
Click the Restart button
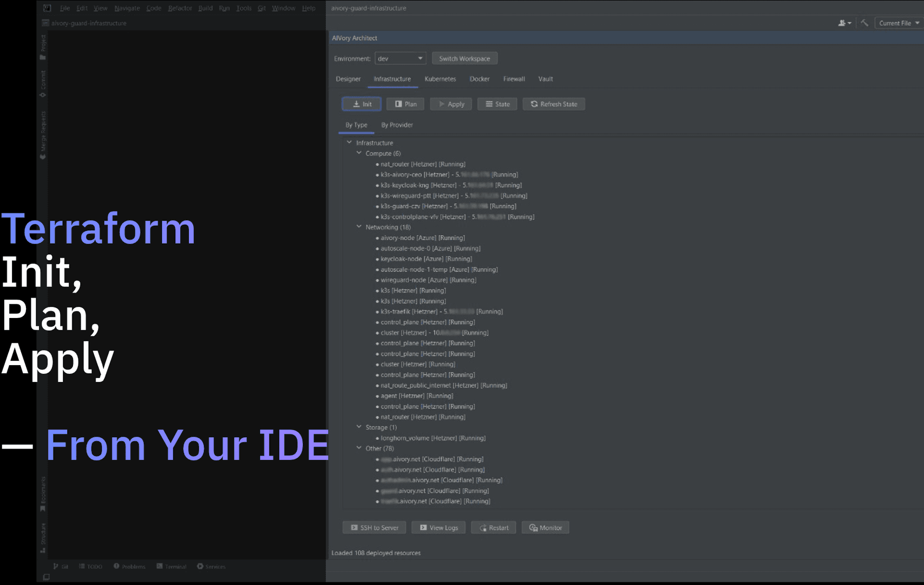coord(493,528)
